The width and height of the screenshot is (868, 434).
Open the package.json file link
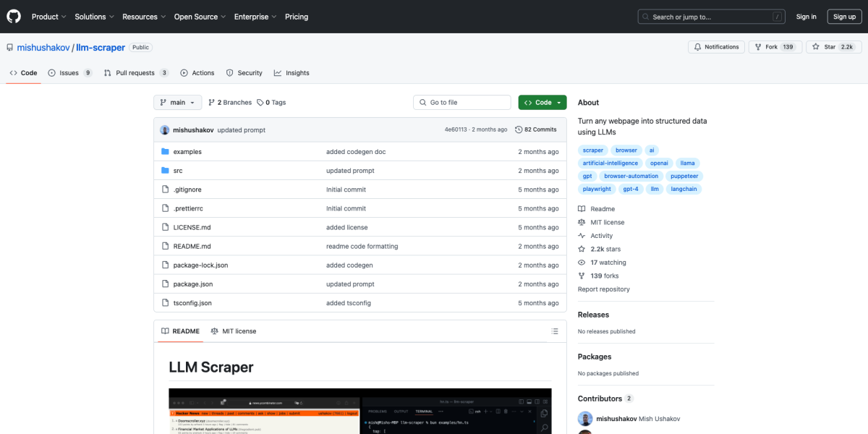(193, 284)
